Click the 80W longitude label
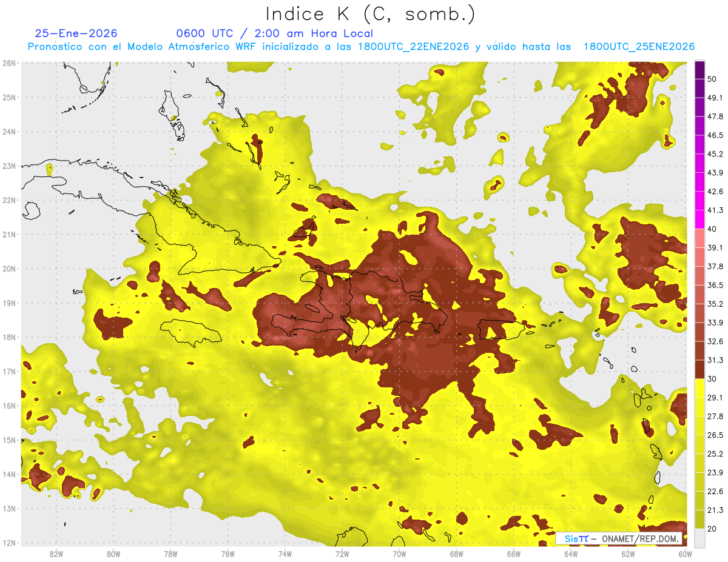This screenshot has height=562, width=728. tap(113, 554)
